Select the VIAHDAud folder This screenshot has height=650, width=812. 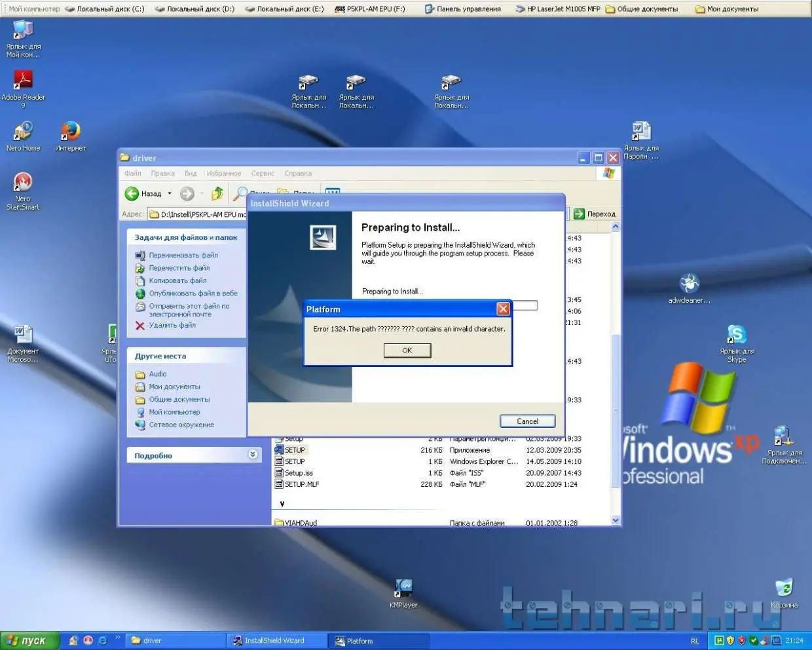point(301,523)
